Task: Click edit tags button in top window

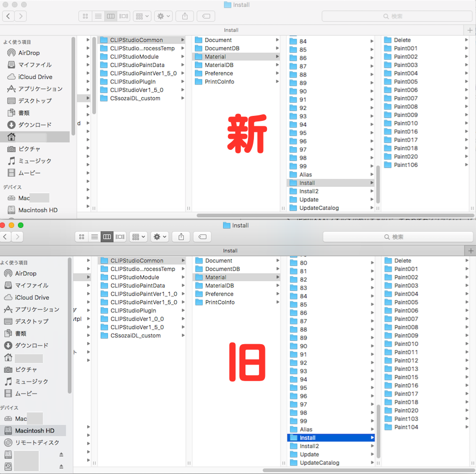Action: (x=206, y=16)
